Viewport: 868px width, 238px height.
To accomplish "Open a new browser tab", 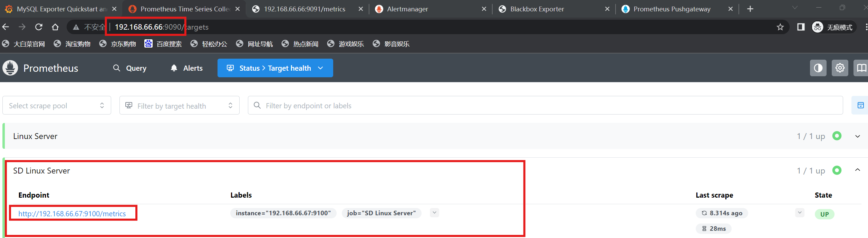I will (x=750, y=9).
